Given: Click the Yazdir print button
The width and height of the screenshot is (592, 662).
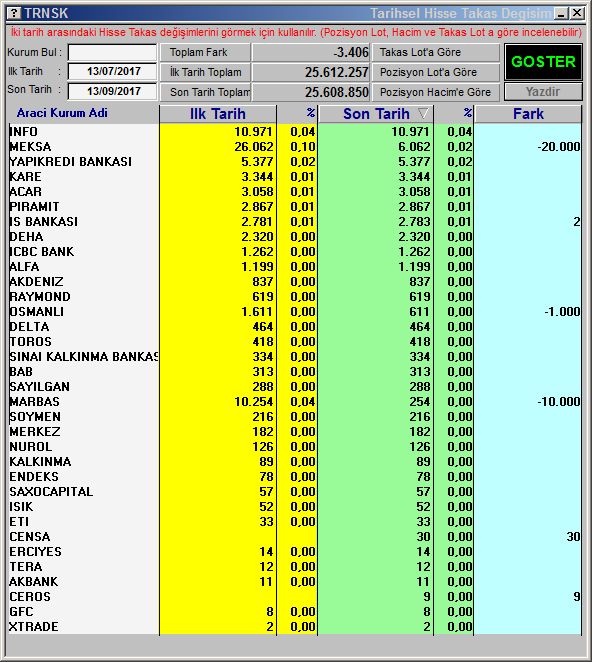Looking at the screenshot, I should [x=543, y=92].
